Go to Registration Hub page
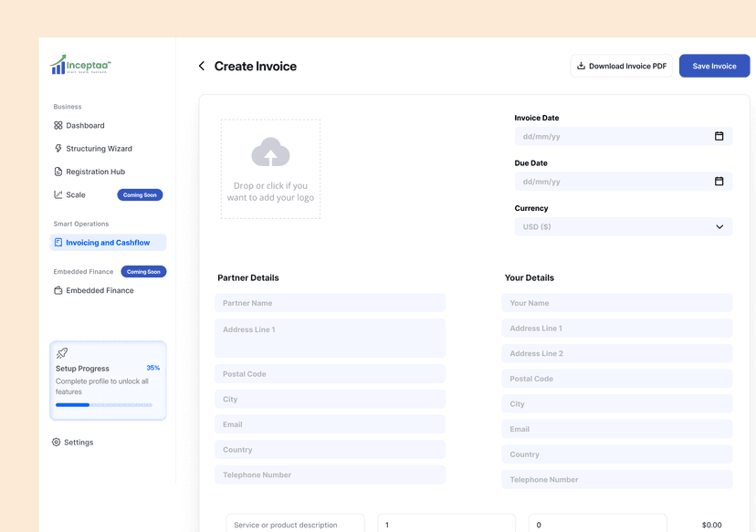This screenshot has width=756, height=532. tap(95, 172)
